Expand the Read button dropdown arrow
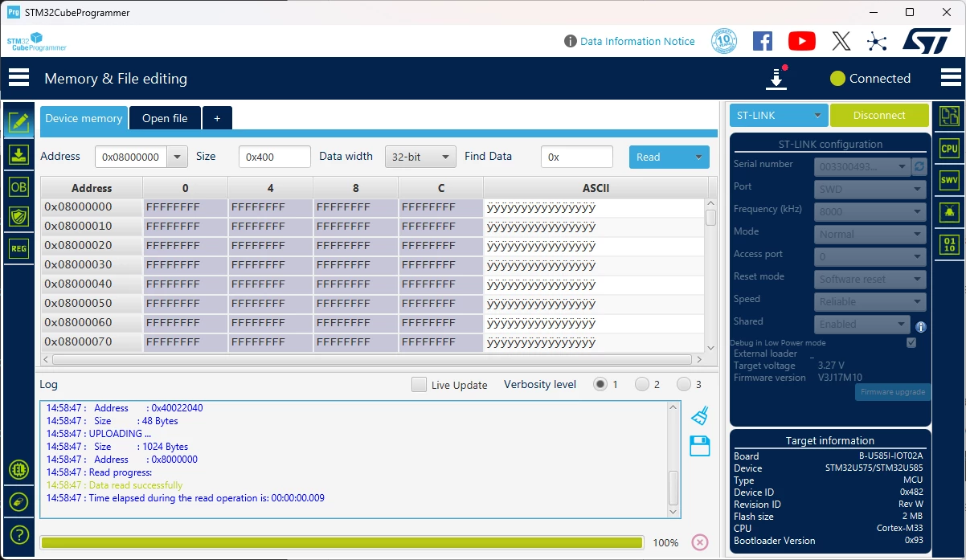The image size is (966, 560). [698, 157]
